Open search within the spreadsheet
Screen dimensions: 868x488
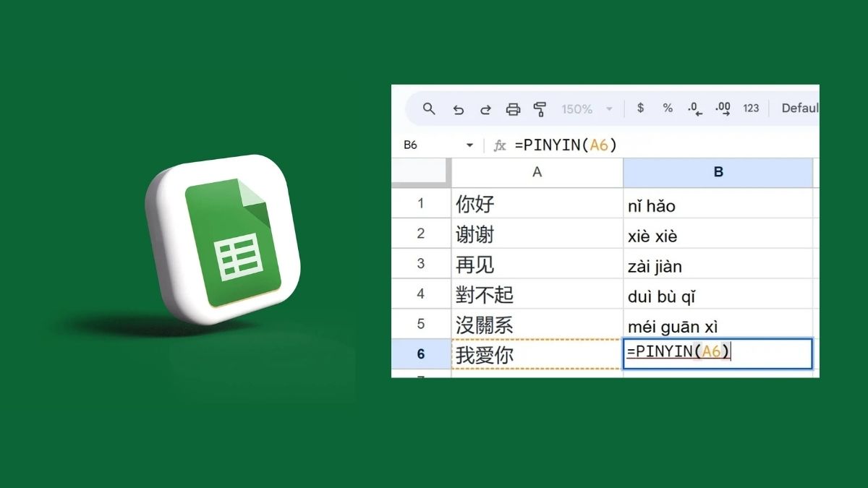pos(429,108)
